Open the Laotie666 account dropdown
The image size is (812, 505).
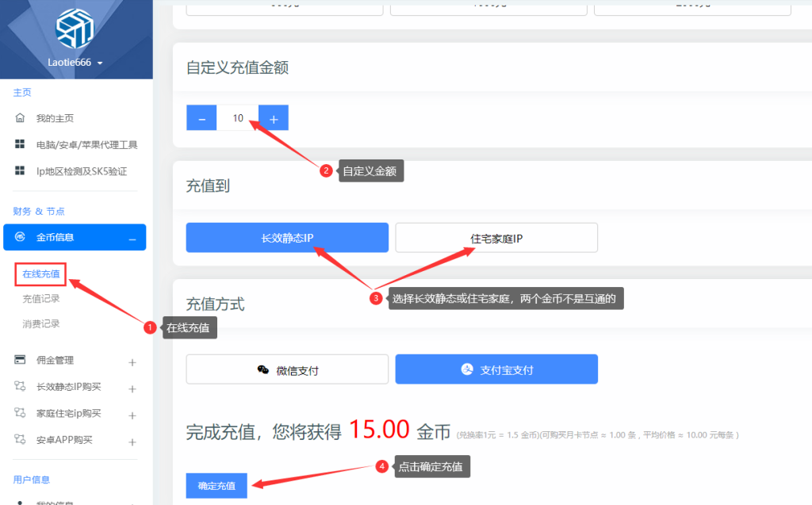pos(75,63)
